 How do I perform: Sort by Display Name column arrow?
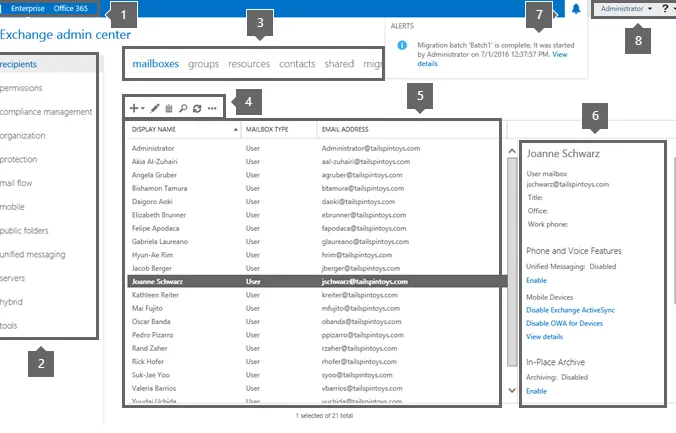235,129
